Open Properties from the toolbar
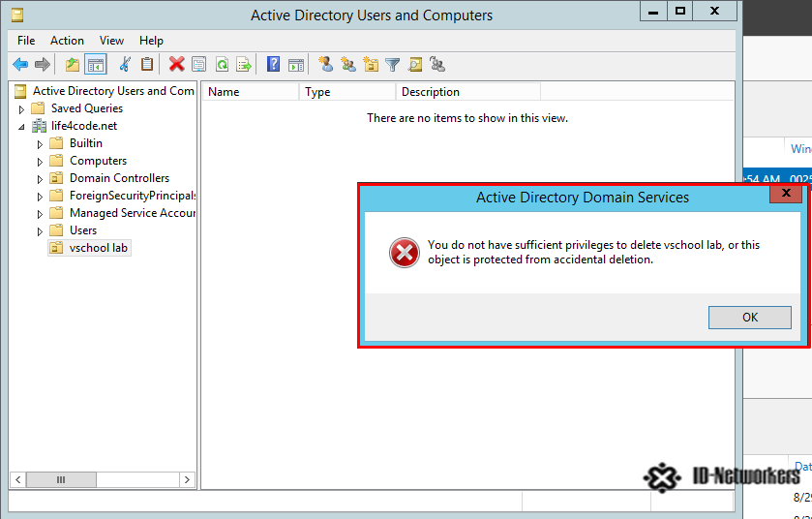 (198, 65)
